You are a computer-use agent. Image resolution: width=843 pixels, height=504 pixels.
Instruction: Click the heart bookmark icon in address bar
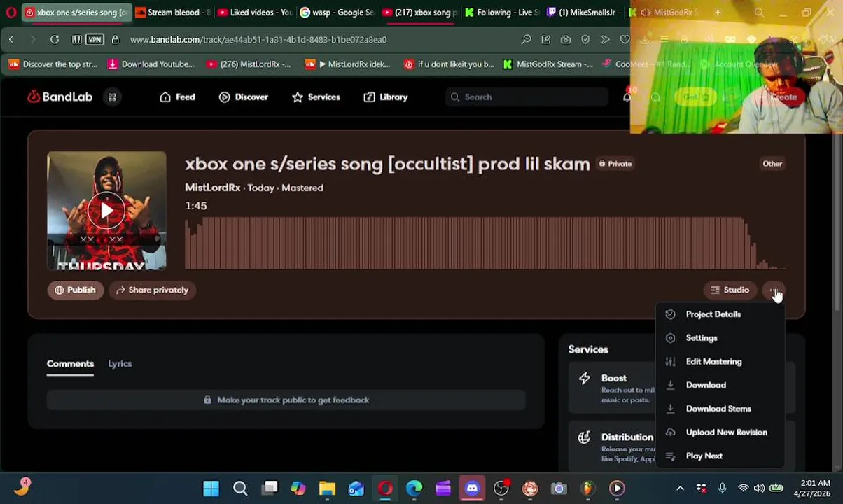[x=625, y=40]
